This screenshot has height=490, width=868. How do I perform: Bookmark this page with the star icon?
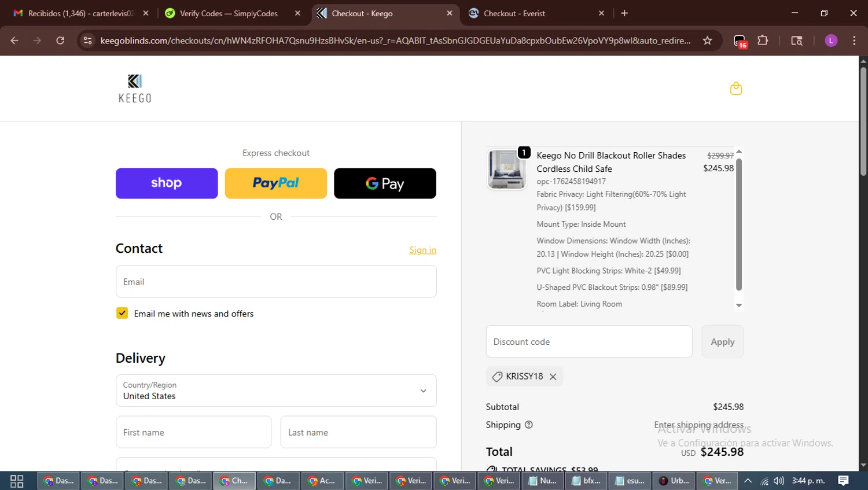[x=707, y=40]
